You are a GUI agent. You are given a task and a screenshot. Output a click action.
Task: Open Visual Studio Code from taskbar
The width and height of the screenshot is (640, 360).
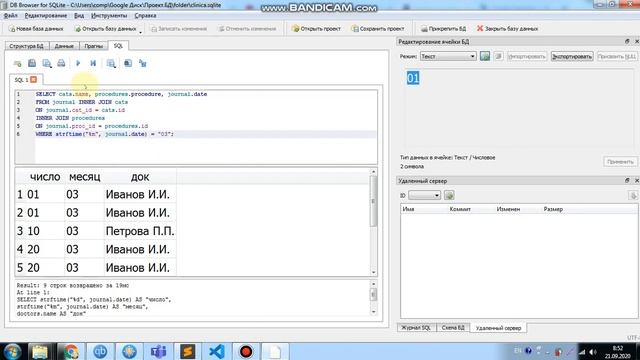click(x=217, y=351)
